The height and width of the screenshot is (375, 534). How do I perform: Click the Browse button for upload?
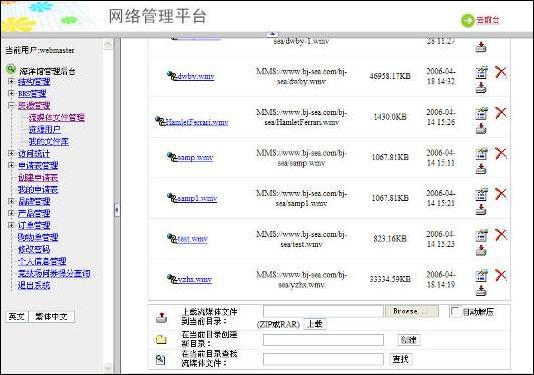coord(411,311)
